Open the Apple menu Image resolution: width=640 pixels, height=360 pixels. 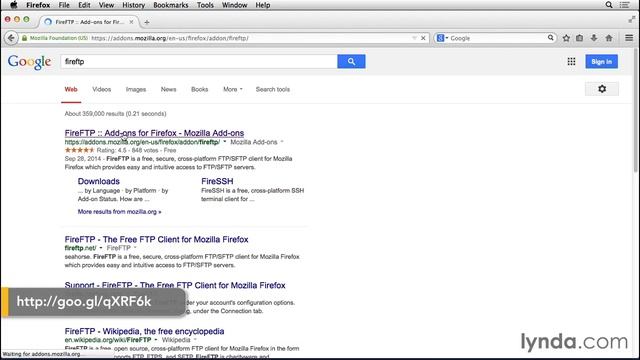click(14, 5)
